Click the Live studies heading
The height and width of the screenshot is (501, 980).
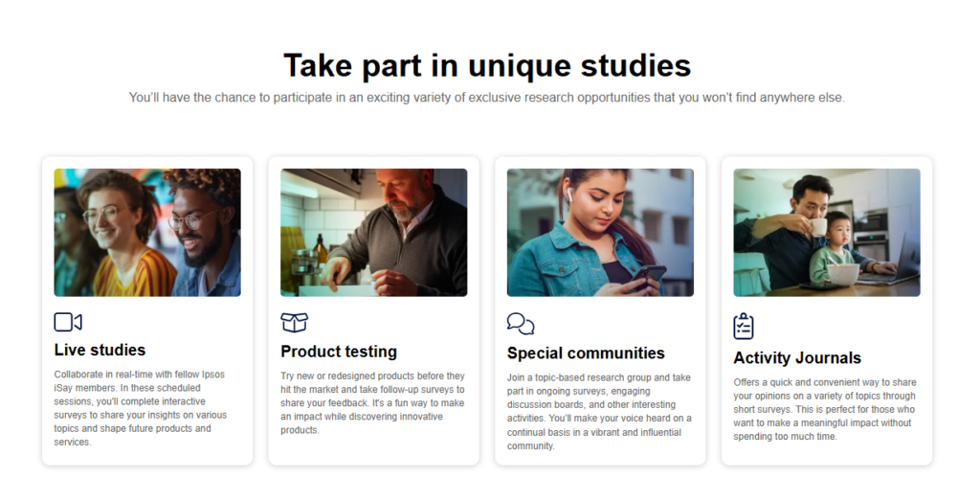coord(100,350)
